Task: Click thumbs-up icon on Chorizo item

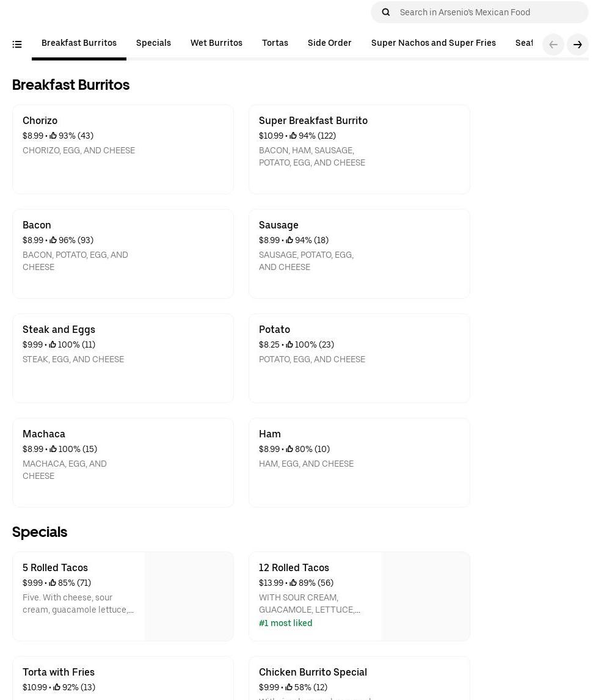Action: (x=53, y=136)
